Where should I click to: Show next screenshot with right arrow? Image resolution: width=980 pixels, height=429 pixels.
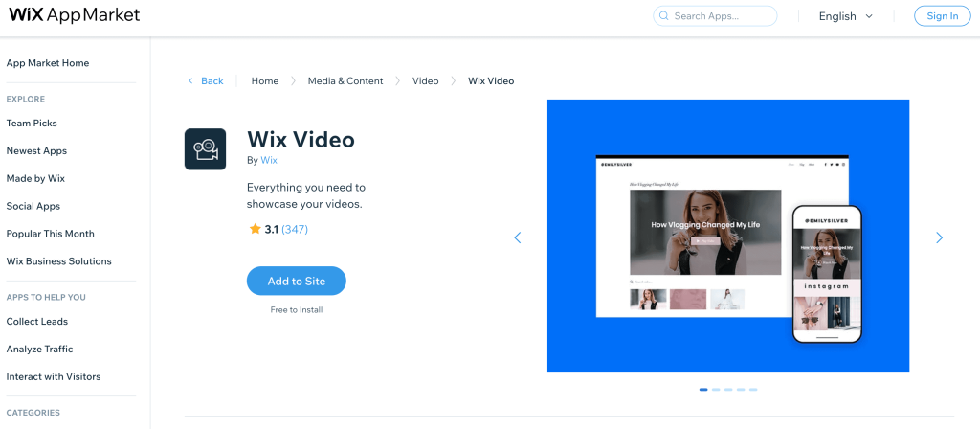[940, 237]
